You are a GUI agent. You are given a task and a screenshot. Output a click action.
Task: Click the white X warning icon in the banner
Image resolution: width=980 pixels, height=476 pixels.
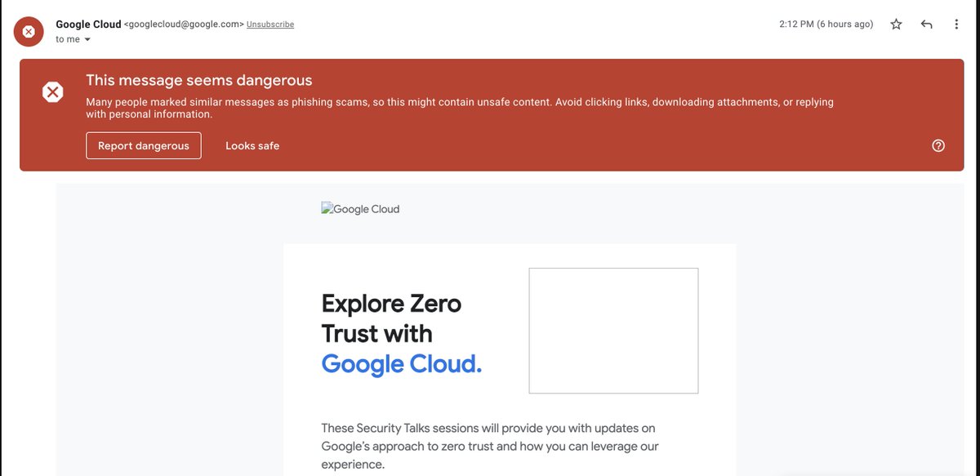pos(52,91)
